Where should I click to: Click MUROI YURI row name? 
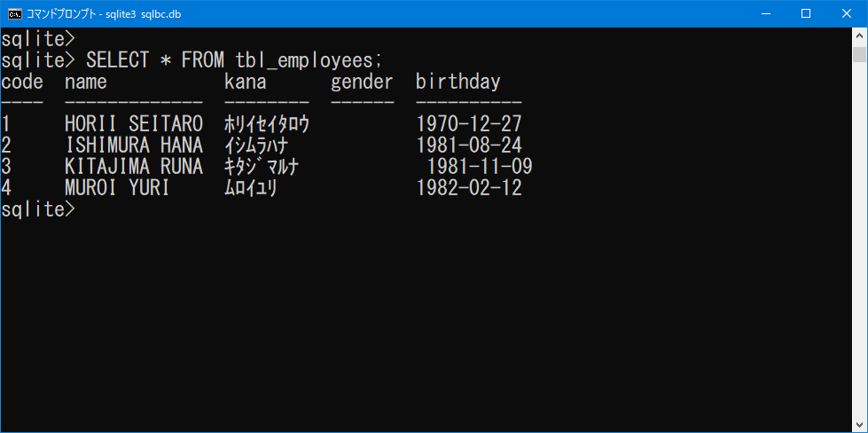click(x=117, y=188)
